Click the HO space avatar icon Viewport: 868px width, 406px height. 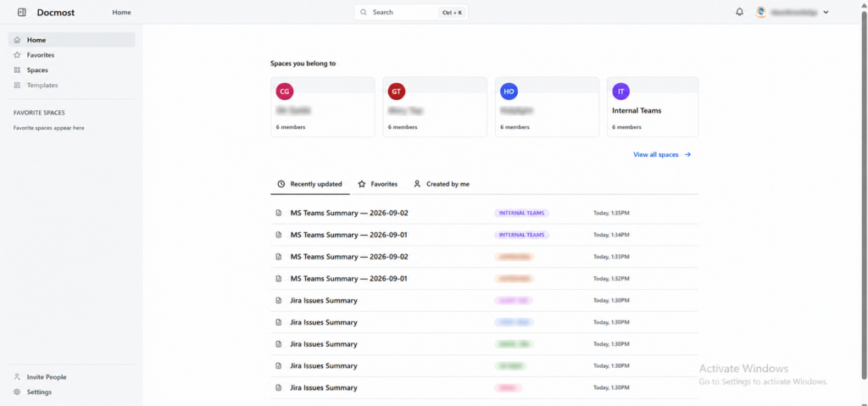pos(509,92)
